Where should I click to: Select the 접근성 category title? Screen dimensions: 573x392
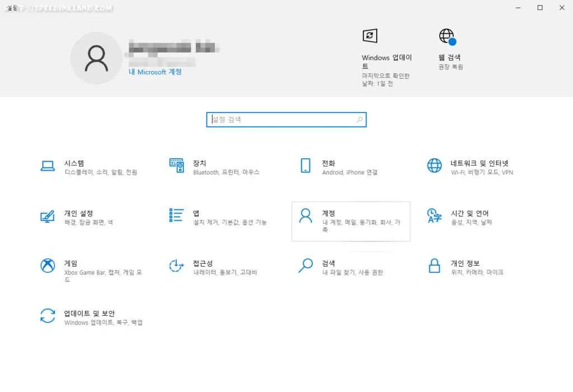203,263
